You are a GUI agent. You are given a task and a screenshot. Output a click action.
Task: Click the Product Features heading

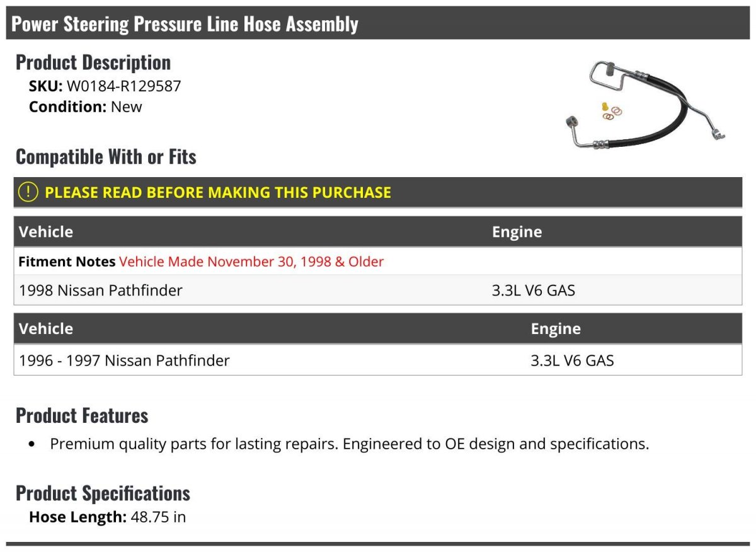tap(82, 415)
